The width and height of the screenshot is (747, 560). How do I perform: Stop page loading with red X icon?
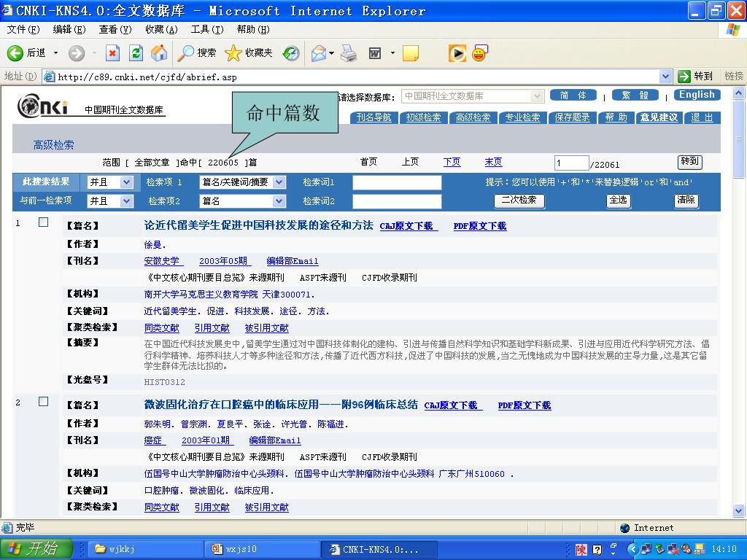[x=112, y=52]
